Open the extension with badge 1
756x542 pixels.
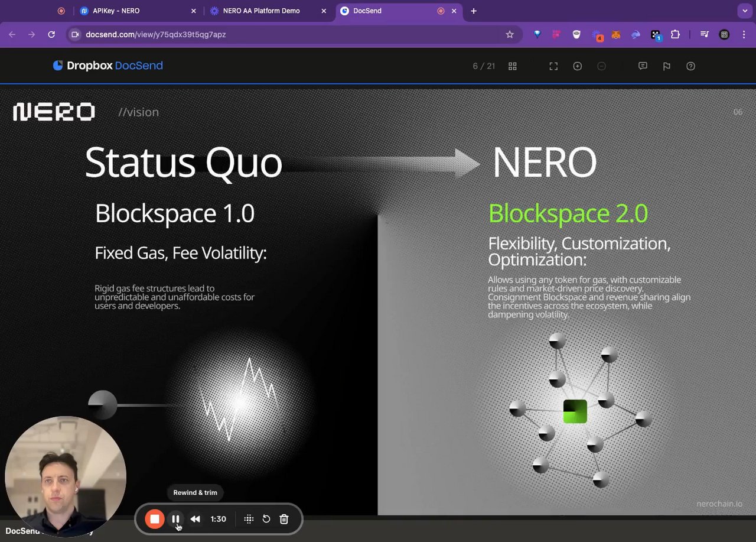tap(656, 35)
